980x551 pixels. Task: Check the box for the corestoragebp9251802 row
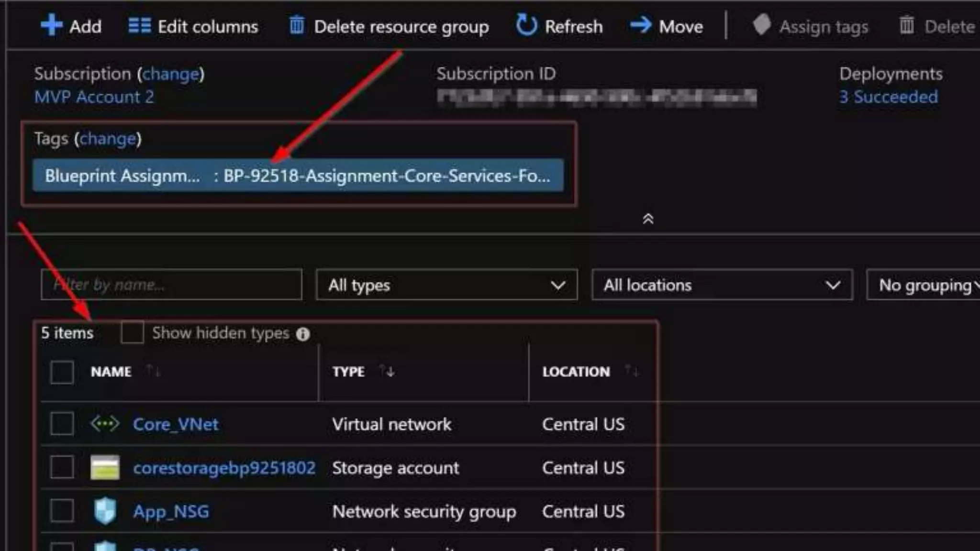pos(62,467)
